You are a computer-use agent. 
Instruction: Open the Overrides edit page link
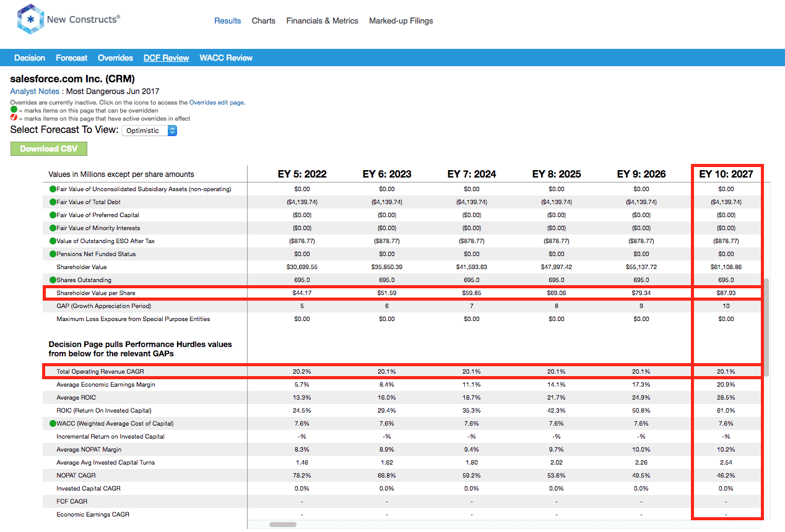(x=217, y=103)
